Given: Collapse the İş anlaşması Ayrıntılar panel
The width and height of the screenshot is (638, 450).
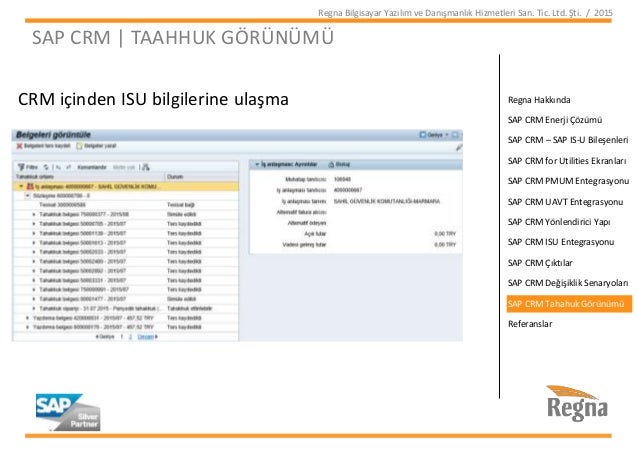Looking at the screenshot, I should pos(257,164).
